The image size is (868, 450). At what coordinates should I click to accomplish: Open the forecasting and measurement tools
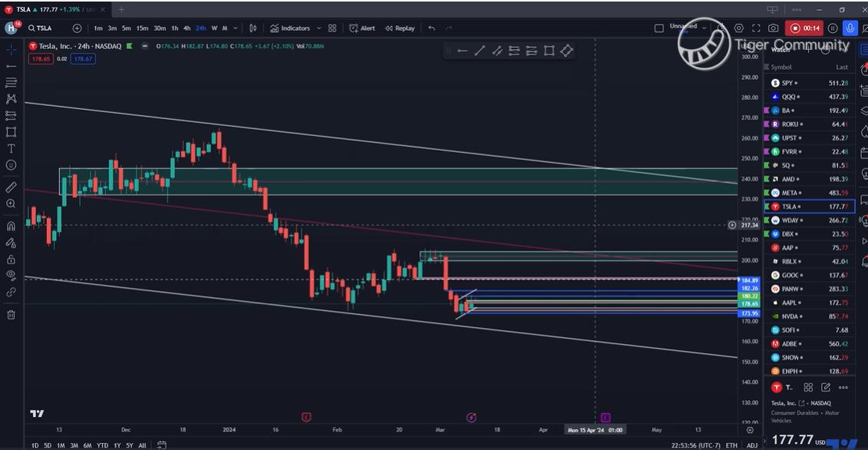tap(11, 116)
